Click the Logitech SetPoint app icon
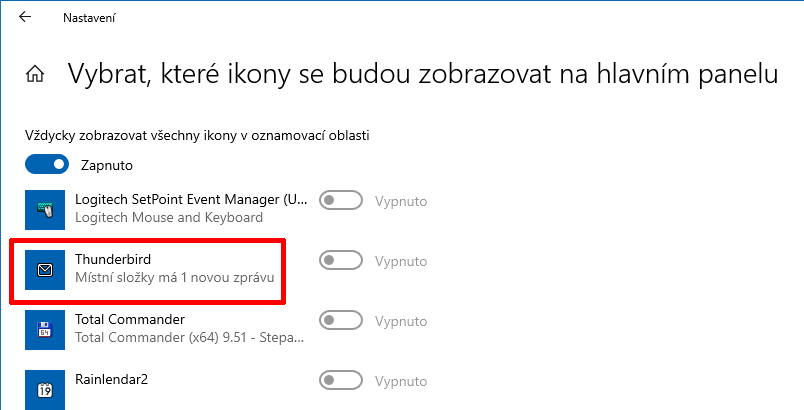Viewport: 804px width, 410px height. point(43,209)
